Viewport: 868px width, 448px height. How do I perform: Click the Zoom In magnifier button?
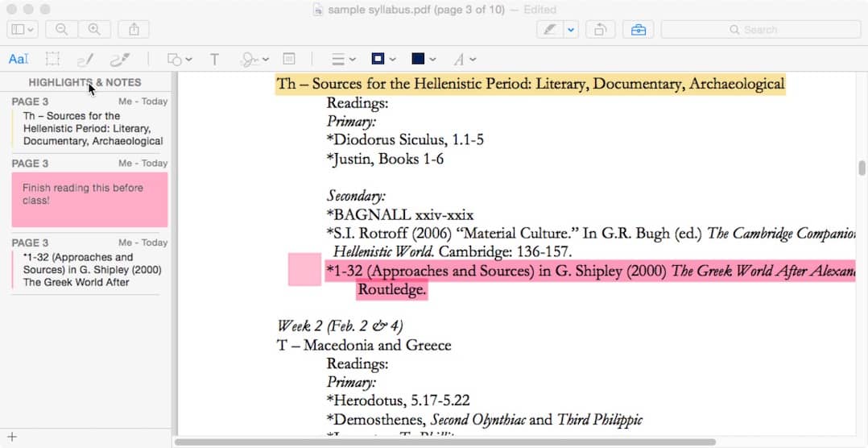94,29
